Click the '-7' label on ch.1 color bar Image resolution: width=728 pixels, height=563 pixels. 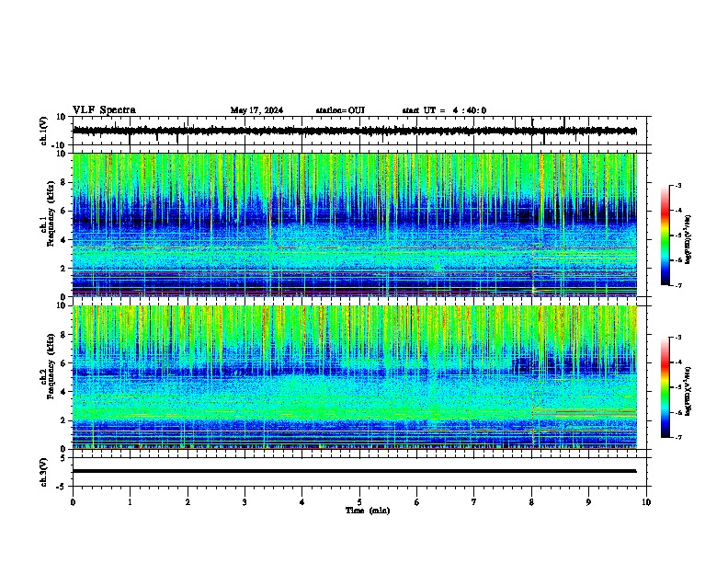(x=678, y=285)
